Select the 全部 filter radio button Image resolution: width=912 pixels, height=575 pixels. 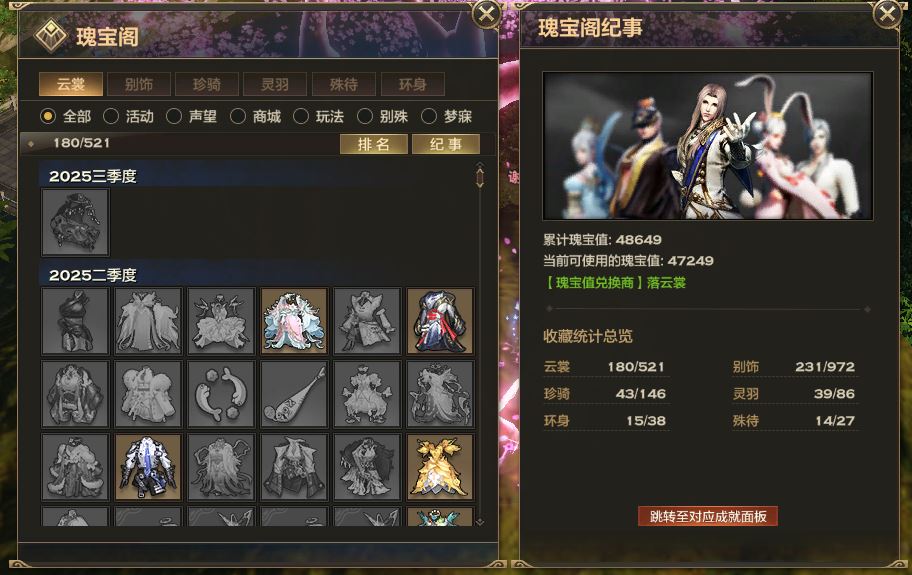[48, 116]
